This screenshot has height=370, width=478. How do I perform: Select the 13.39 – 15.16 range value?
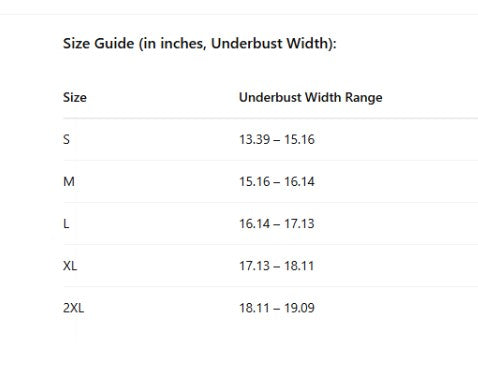[277, 139]
